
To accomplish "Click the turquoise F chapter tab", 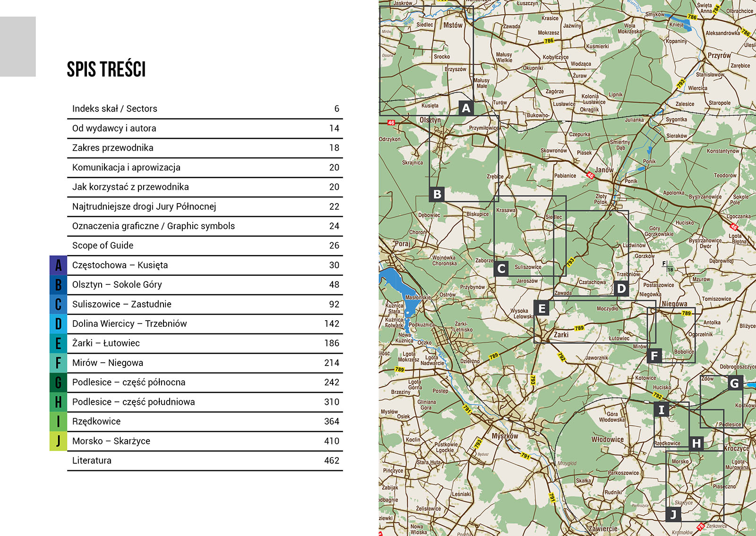I will click(58, 363).
